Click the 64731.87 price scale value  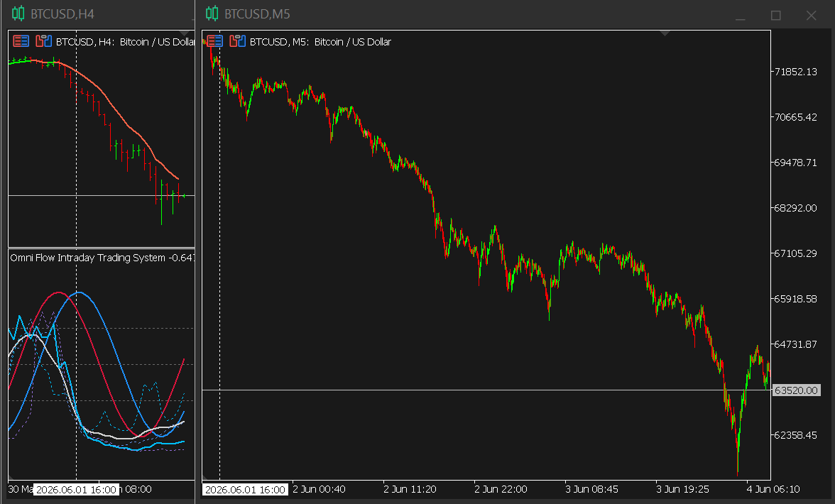click(795, 344)
